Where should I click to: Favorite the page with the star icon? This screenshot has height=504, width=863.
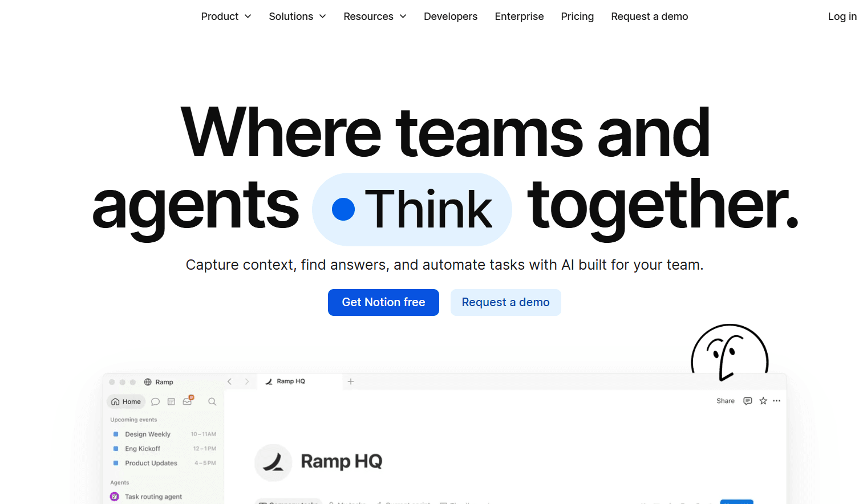coord(763,401)
